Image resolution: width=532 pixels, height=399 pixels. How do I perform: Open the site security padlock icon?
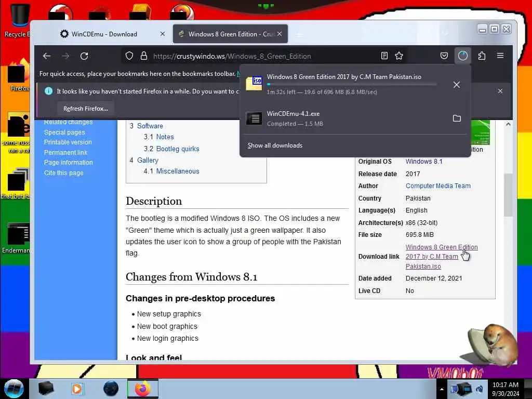point(144,56)
